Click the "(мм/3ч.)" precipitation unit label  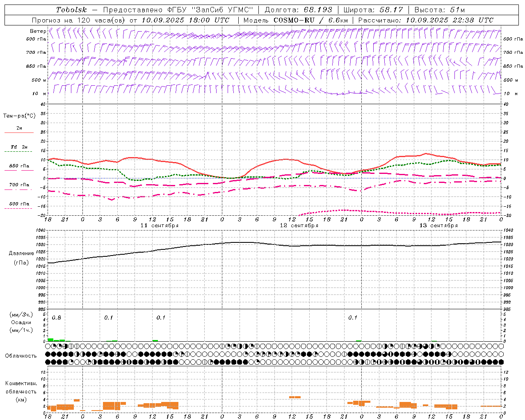(21, 315)
